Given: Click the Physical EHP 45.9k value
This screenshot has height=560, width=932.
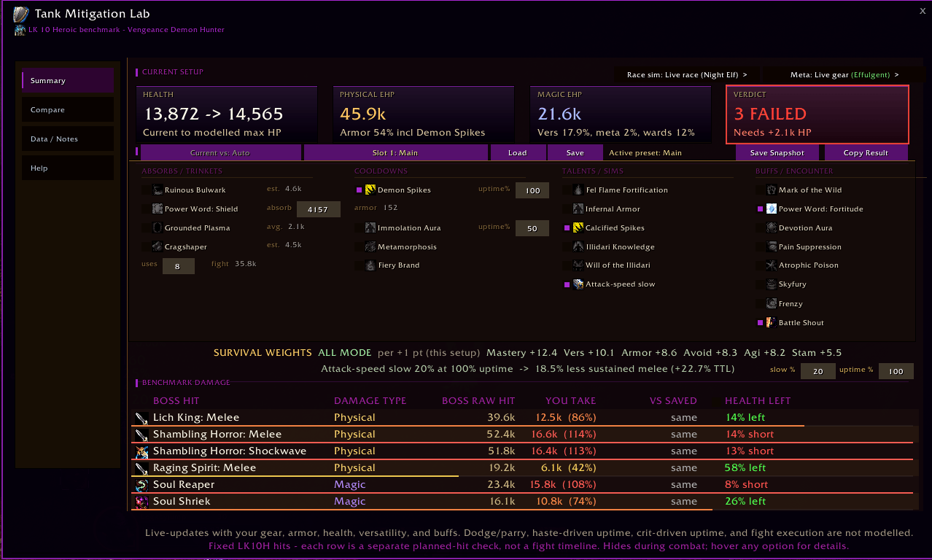Looking at the screenshot, I should coord(362,114).
